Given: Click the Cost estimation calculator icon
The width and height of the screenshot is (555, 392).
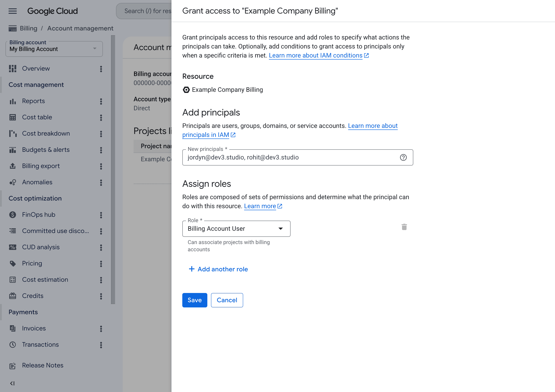Looking at the screenshot, I should click(13, 280).
